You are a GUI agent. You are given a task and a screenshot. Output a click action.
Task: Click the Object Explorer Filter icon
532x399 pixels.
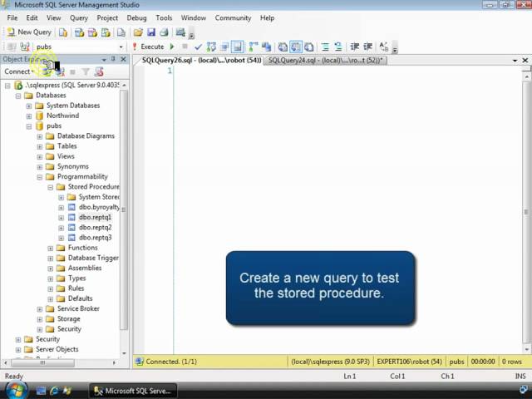[x=86, y=71]
